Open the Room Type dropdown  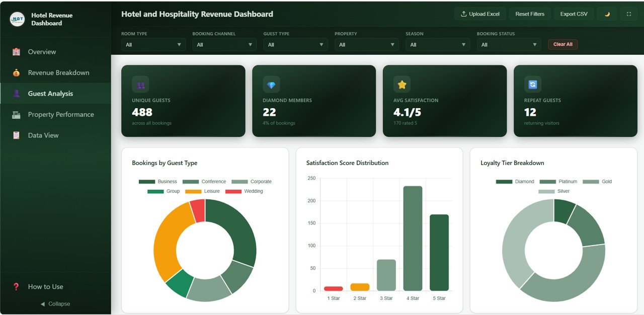(153, 44)
